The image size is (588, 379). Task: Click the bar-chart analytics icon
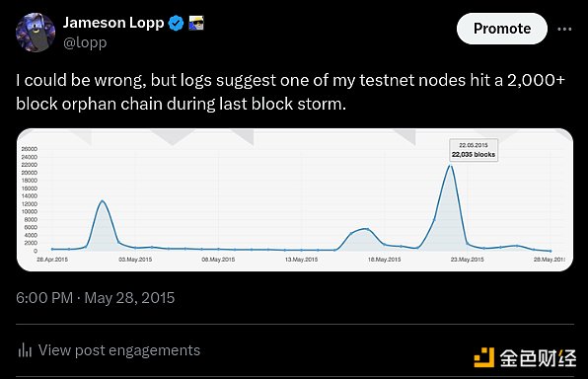(x=25, y=349)
